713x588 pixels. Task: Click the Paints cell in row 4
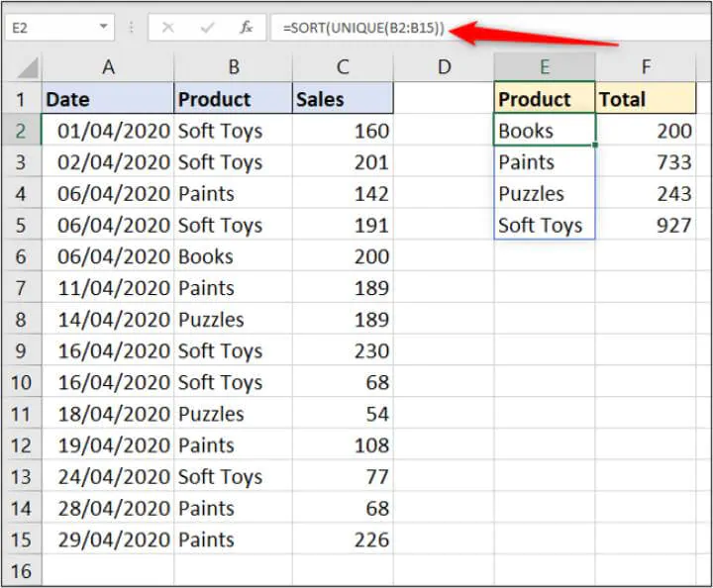pos(234,193)
